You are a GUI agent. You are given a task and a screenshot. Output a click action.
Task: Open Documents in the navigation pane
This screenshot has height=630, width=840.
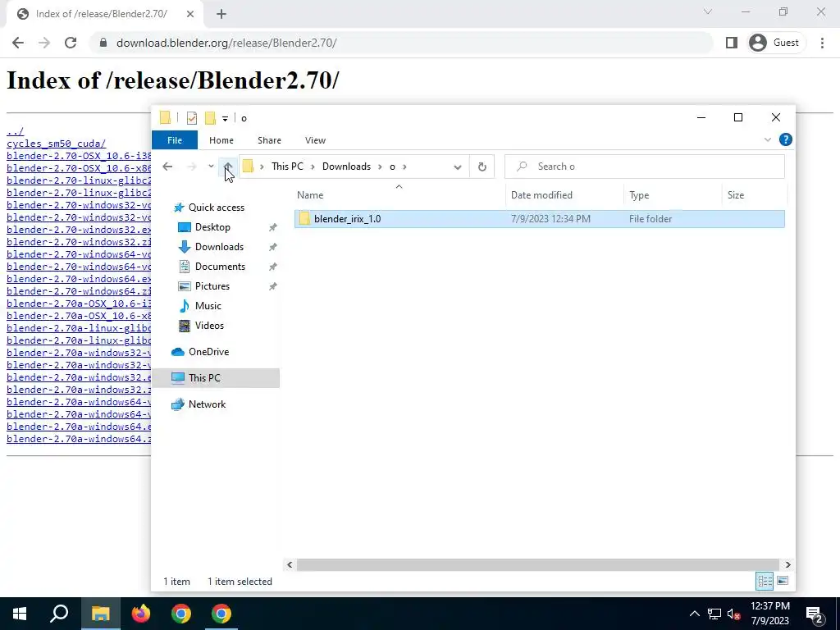tap(220, 267)
